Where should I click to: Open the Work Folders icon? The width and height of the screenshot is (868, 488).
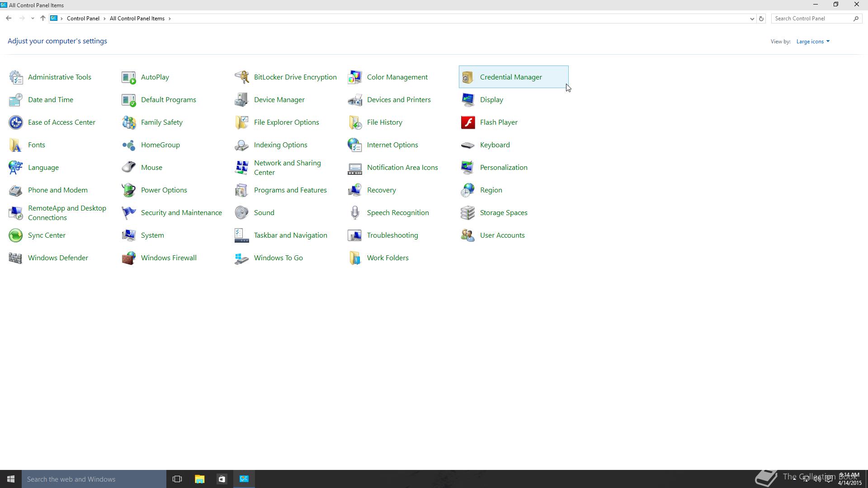tap(355, 258)
